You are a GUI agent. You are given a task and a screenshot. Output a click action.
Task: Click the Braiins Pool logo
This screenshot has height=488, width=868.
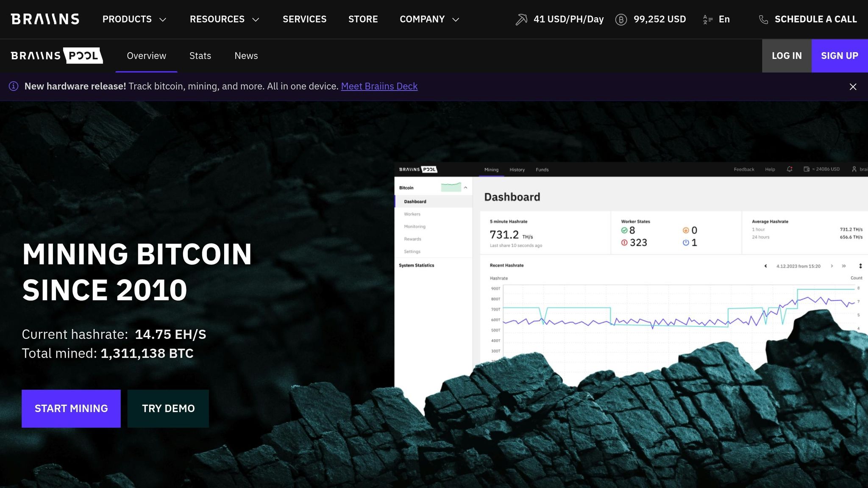point(57,55)
